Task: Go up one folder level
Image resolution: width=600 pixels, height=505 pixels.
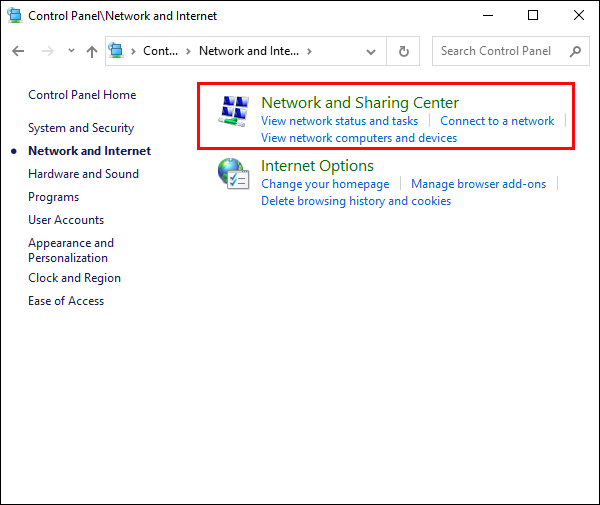Action: pyautogui.click(x=92, y=51)
